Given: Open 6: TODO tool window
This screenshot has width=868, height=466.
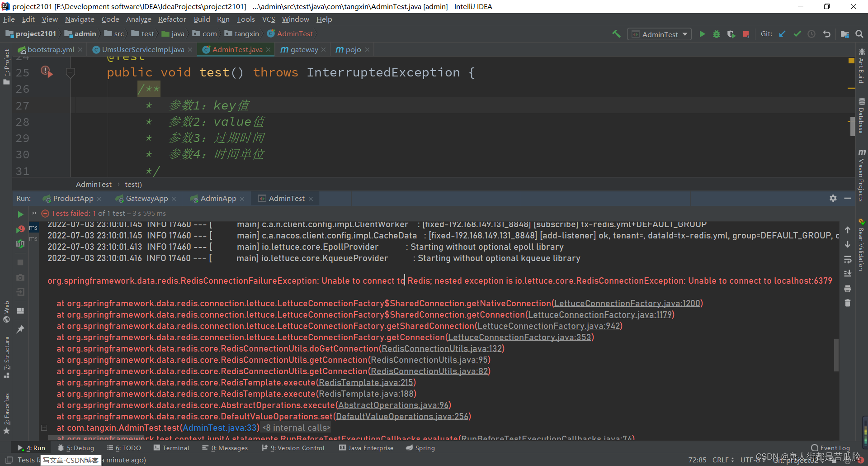Looking at the screenshot, I should click(124, 448).
